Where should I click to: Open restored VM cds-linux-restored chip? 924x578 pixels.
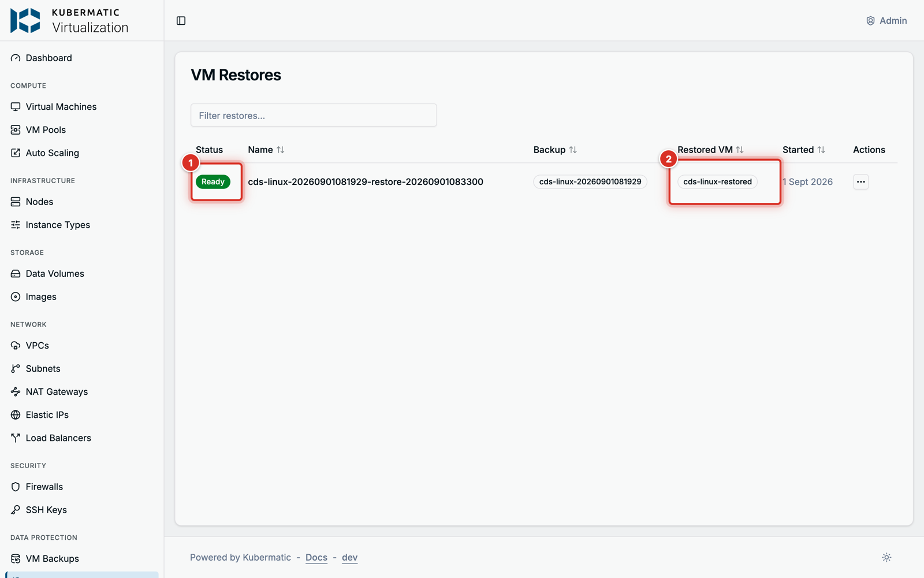(717, 181)
